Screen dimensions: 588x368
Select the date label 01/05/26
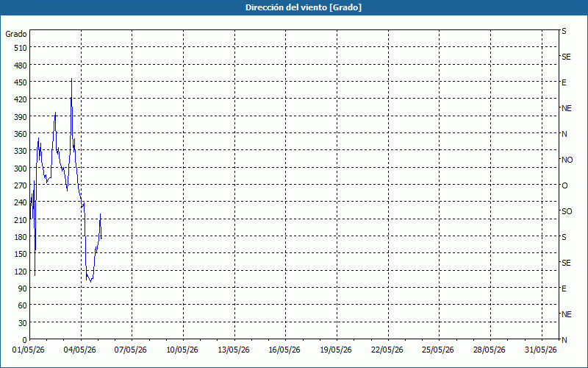coord(29,350)
